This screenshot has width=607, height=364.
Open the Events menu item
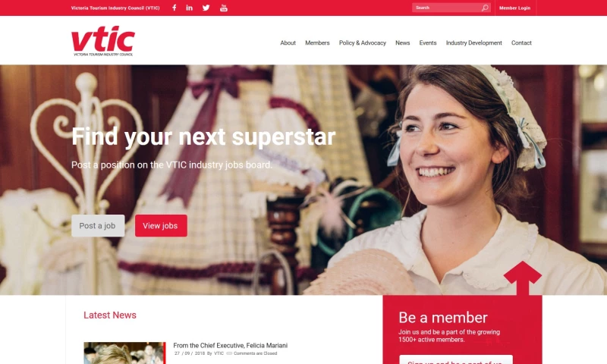(428, 43)
